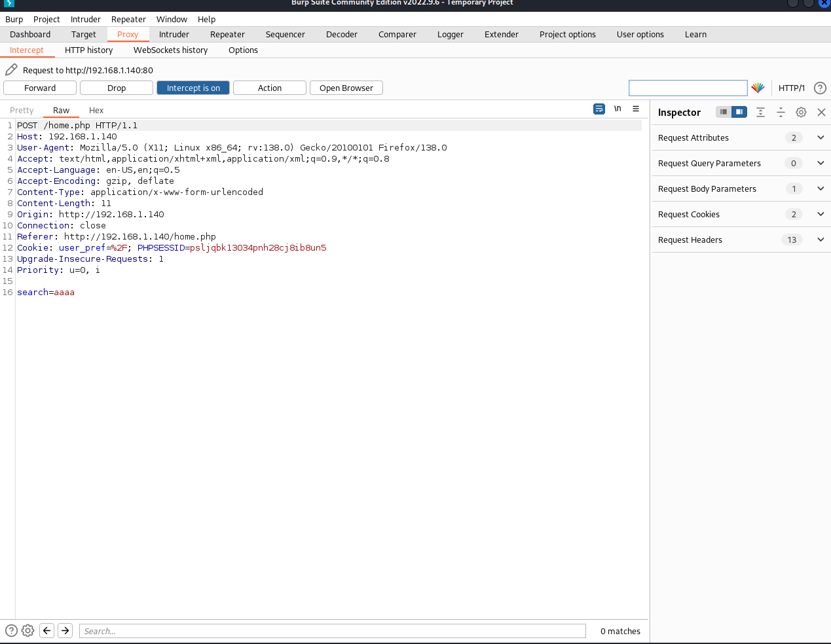Switch to WebSockets history sub-tab
Image resolution: width=831 pixels, height=644 pixels.
tap(171, 50)
